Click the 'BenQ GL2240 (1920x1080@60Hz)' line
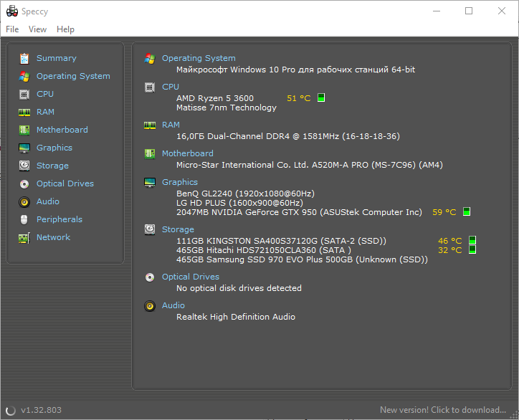Viewport: 519px width, 420px height. point(245,194)
